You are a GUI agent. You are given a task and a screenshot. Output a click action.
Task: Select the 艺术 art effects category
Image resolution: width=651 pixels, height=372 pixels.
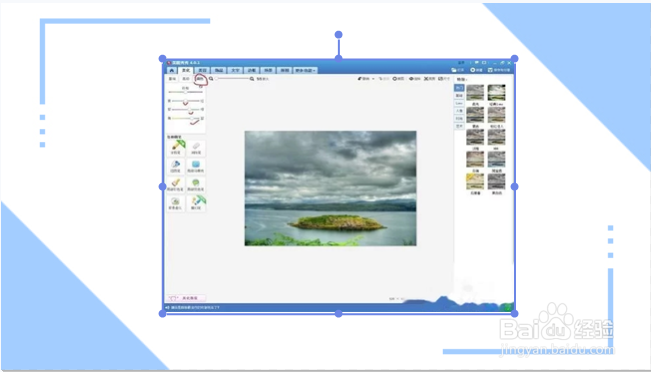click(x=459, y=126)
